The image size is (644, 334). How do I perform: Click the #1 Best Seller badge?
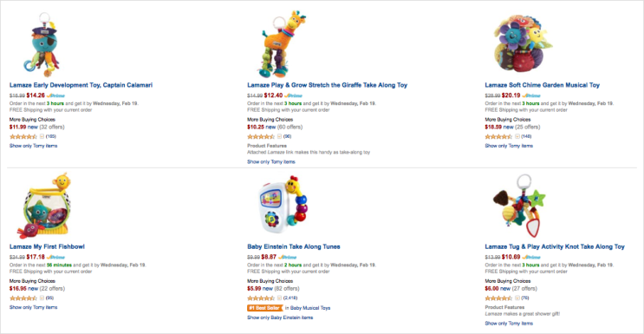(x=265, y=308)
